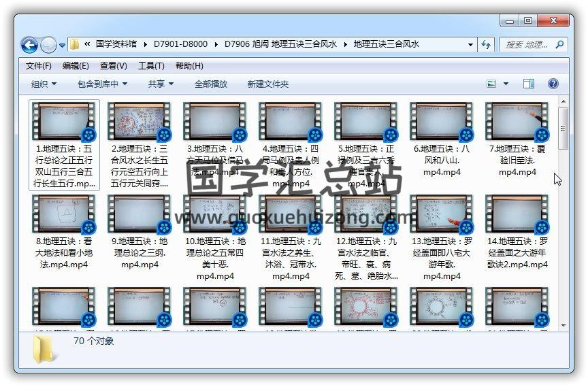588x387 pixels.
Task: Open 包含到库中 dropdown
Action: coord(102,84)
